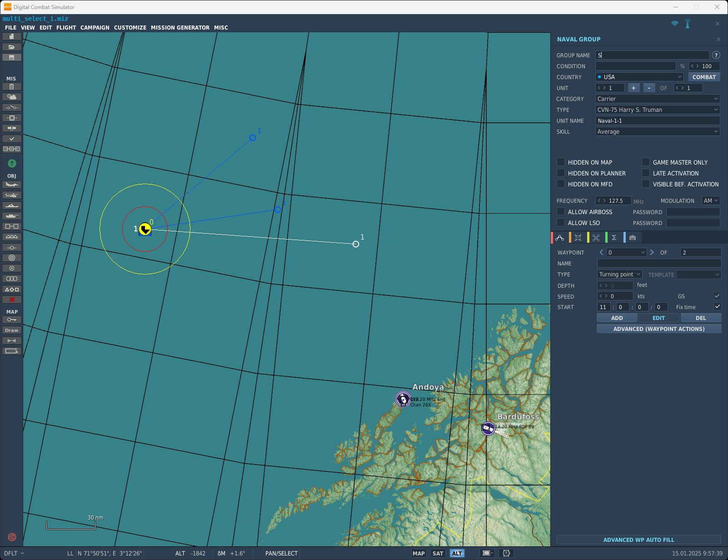Image resolution: width=728 pixels, height=560 pixels.
Task: Click the UNIT NAME field Naval-1-1
Action: (658, 120)
